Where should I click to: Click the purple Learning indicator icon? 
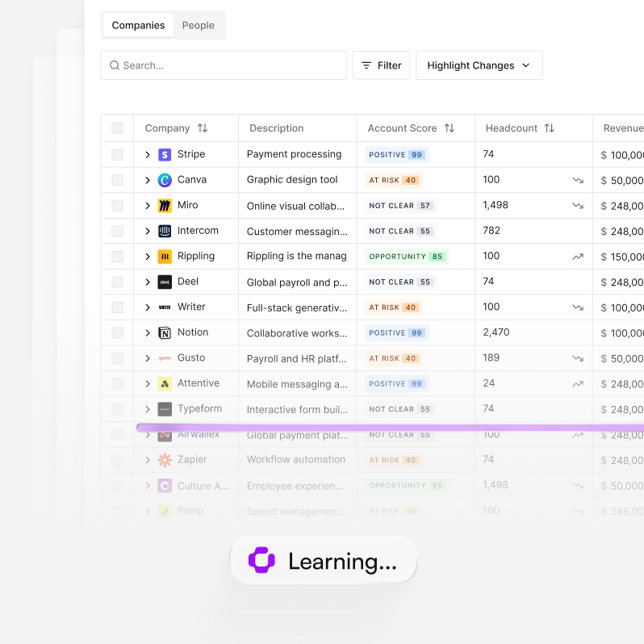(261, 560)
